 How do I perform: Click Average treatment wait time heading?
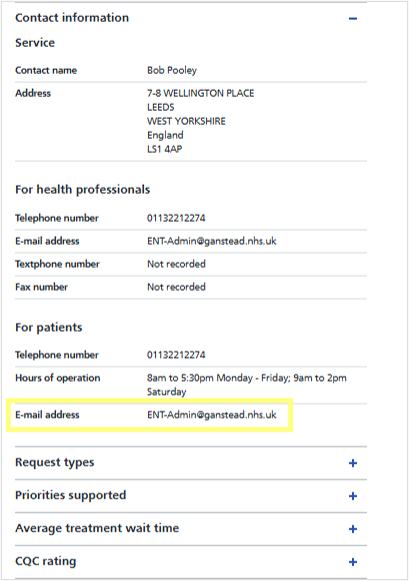[x=97, y=528]
